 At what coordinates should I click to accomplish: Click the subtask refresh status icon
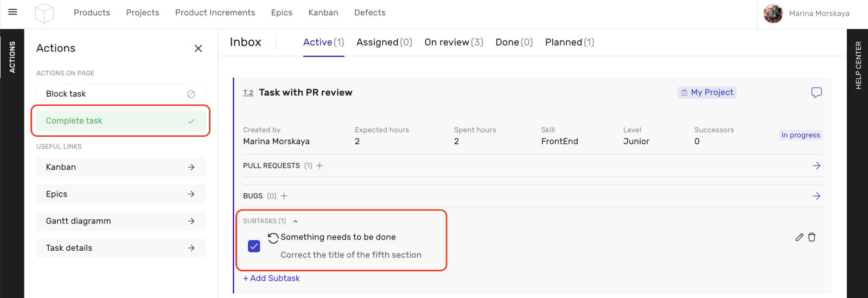tap(273, 238)
